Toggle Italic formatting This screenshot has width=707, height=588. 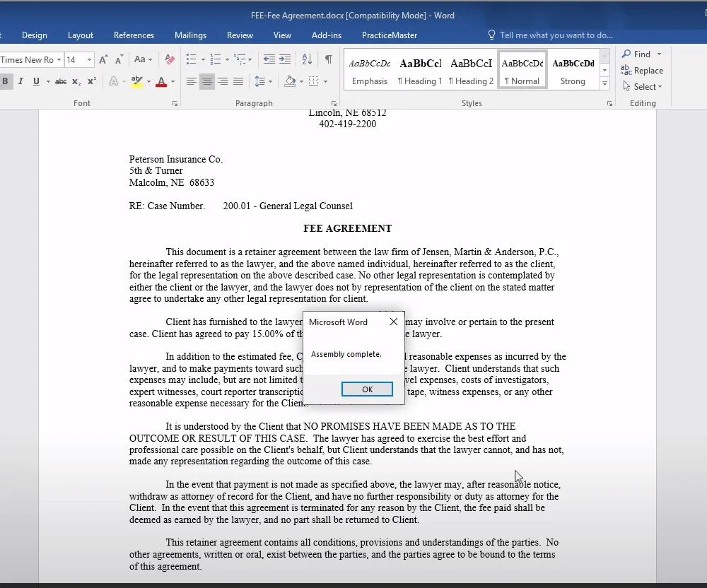[x=21, y=81]
